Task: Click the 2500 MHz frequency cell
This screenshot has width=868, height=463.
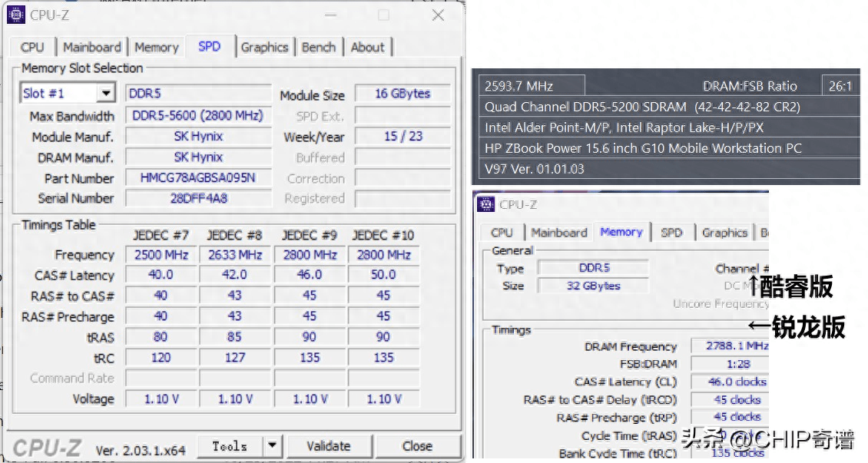Action: [161, 254]
